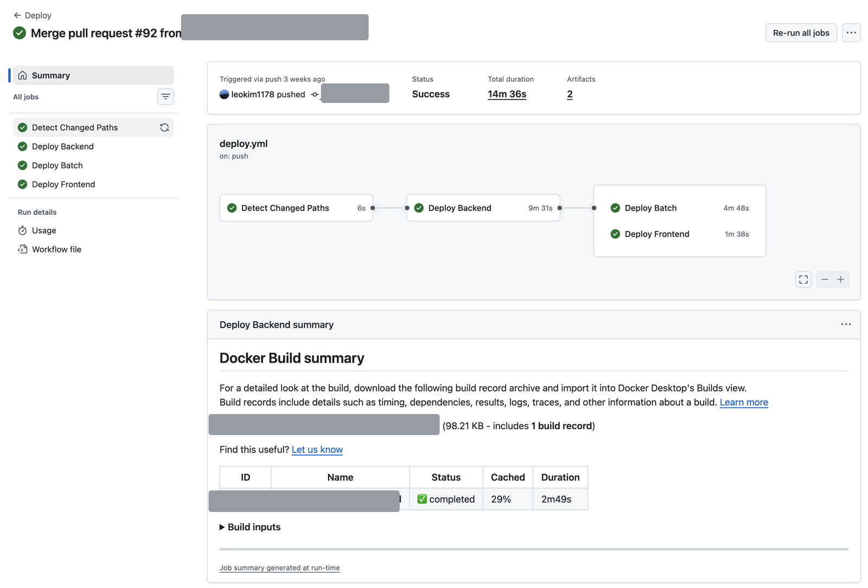Open Deploy Backend summary ellipsis menu
The width and height of the screenshot is (868, 588).
pyautogui.click(x=846, y=324)
